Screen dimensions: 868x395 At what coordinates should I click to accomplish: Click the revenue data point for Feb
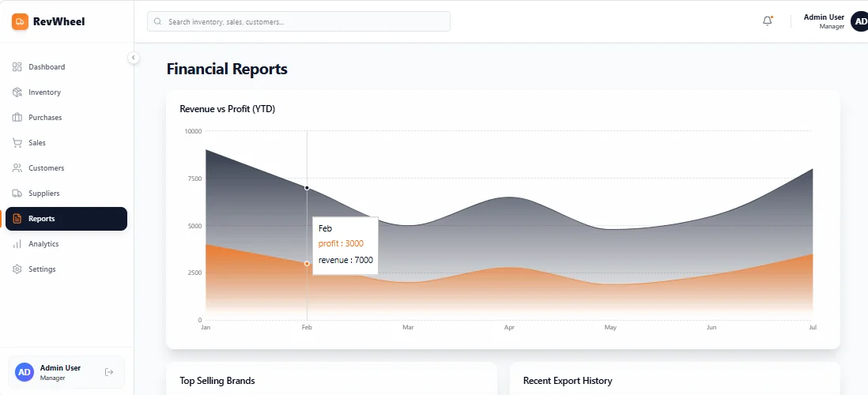307,188
